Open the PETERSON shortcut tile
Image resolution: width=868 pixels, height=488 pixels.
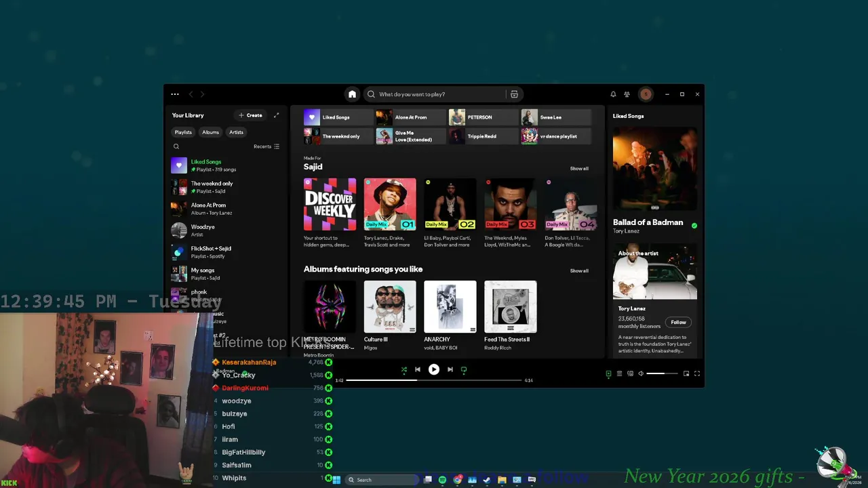(x=484, y=117)
